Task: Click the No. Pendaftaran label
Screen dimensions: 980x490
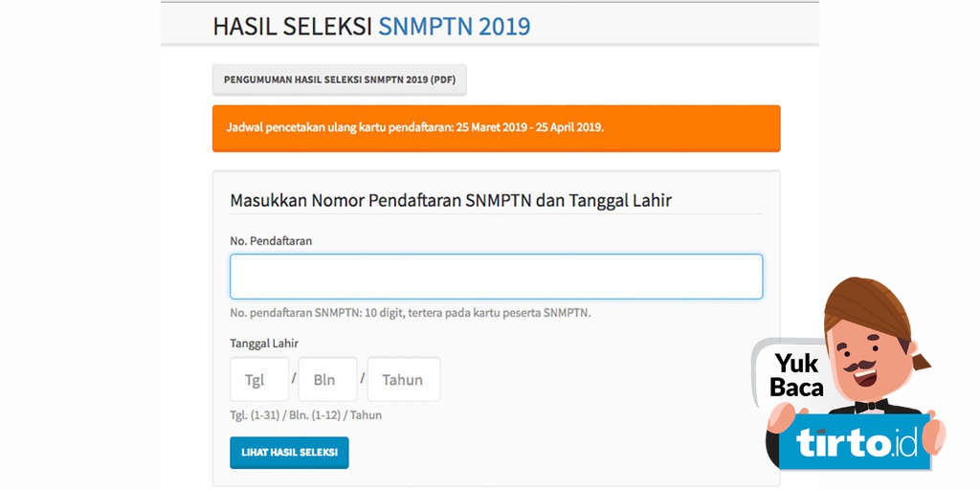Action: click(x=271, y=240)
